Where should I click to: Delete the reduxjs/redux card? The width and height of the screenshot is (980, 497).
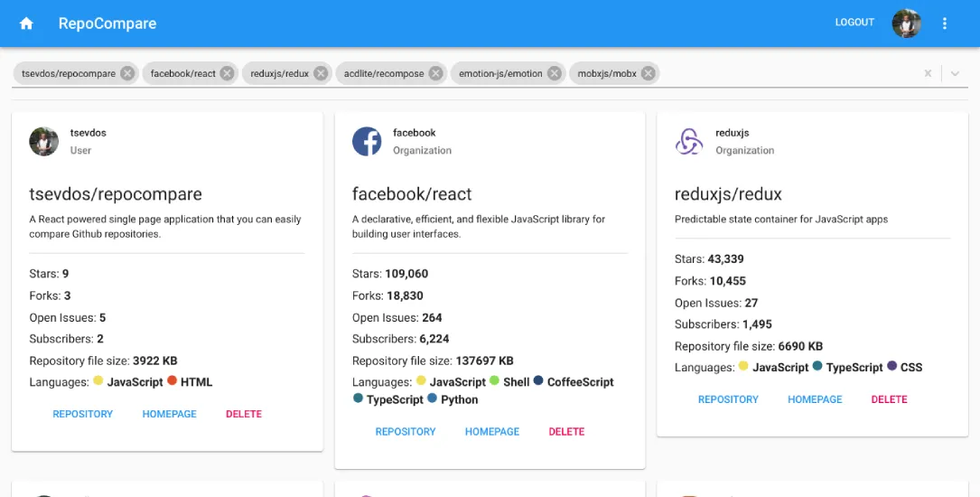890,399
